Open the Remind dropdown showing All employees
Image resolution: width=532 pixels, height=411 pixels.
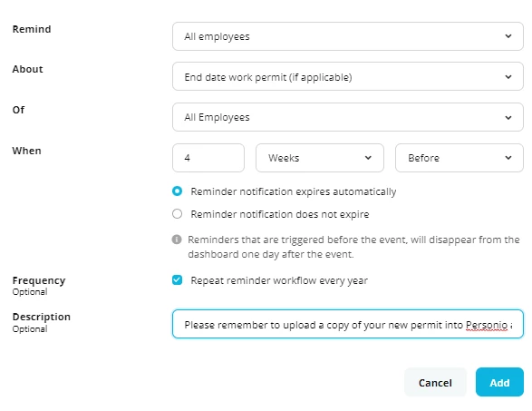tap(348, 36)
